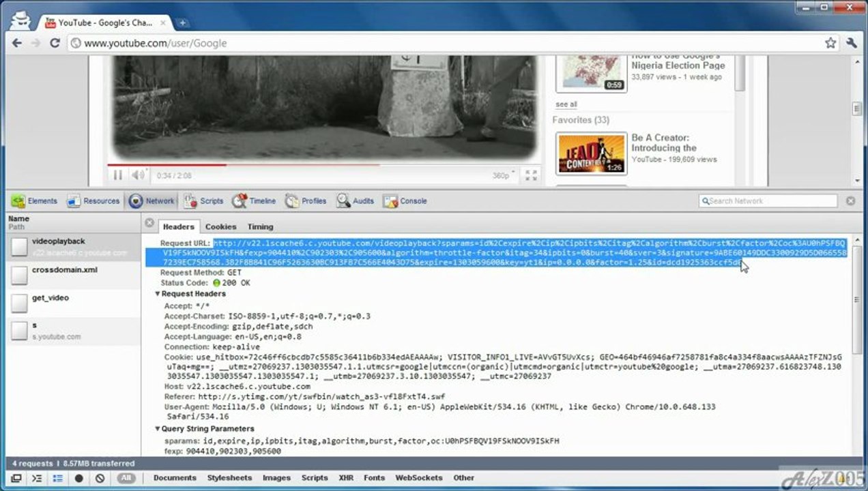868x491 pixels.
Task: Click the Favorites (33) heading
Action: 581,120
